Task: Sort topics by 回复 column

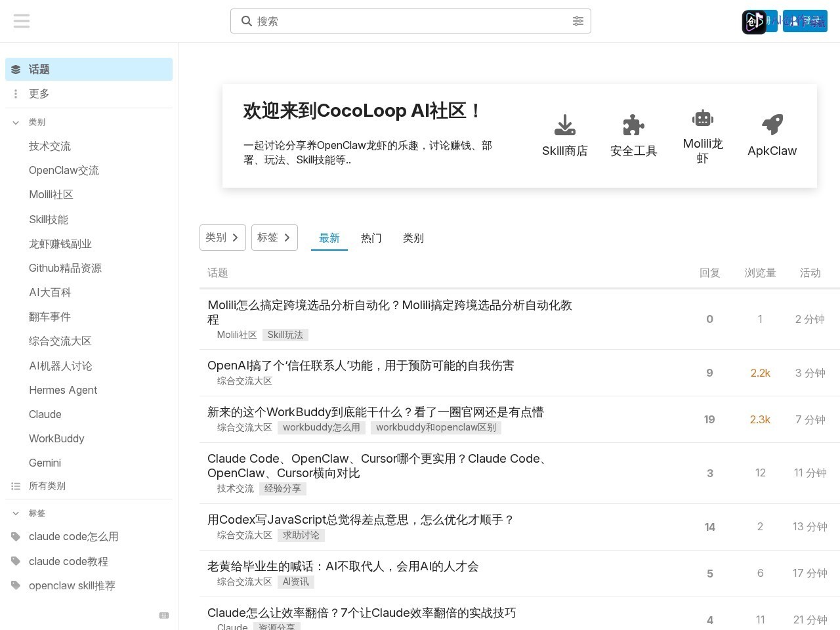Action: [710, 273]
